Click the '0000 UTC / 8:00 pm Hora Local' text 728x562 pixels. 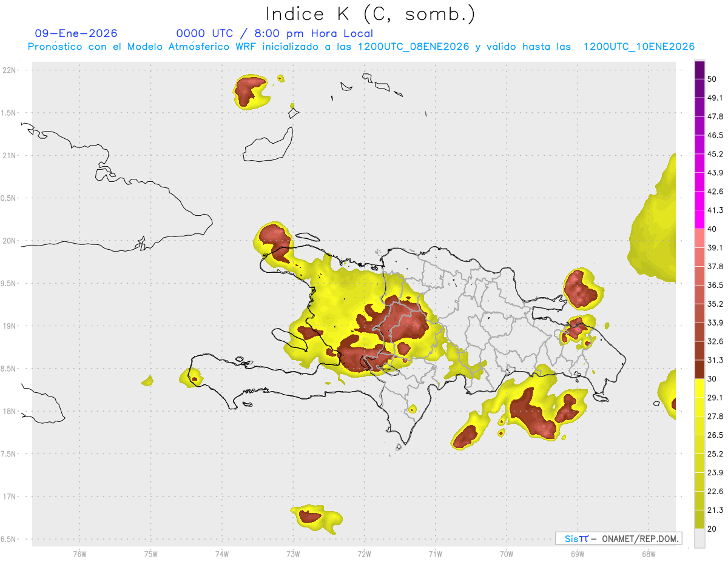point(274,33)
